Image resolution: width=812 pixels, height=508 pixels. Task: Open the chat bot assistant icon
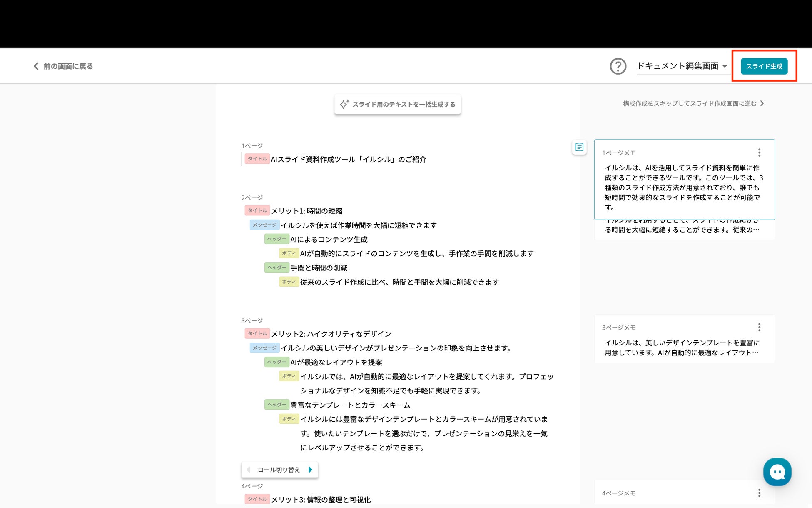pyautogui.click(x=777, y=472)
